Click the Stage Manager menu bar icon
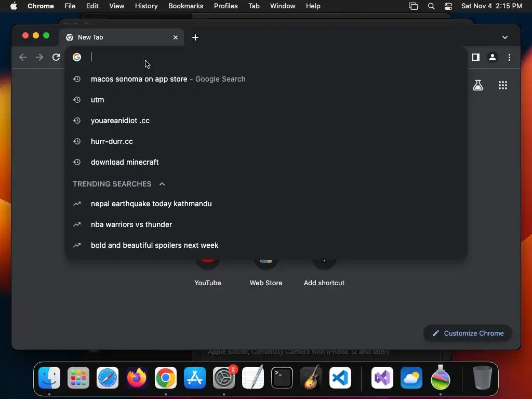 pos(413,6)
